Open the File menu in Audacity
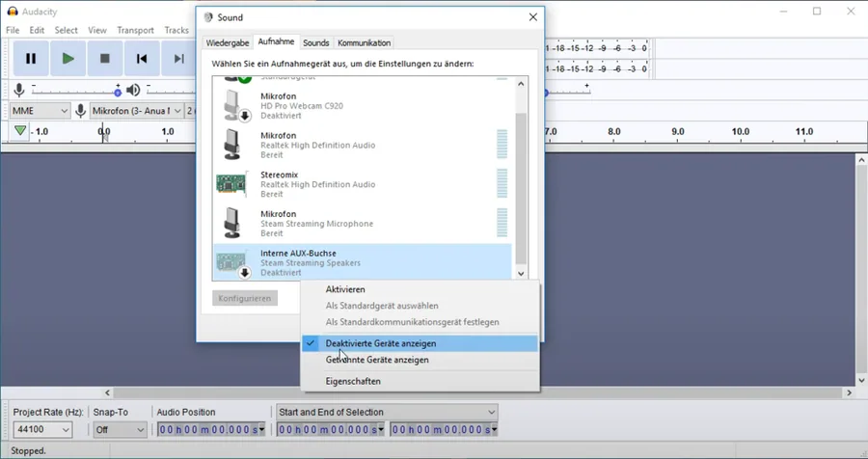 [13, 30]
